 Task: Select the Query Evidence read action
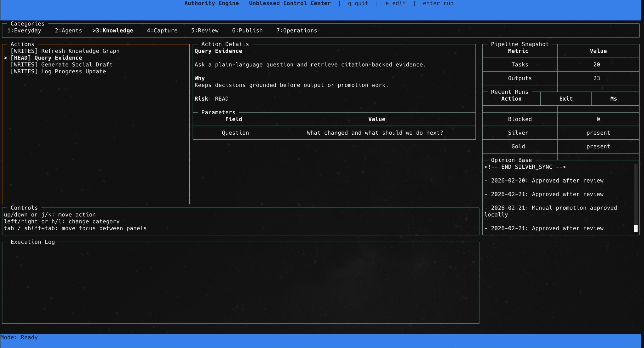[46, 58]
